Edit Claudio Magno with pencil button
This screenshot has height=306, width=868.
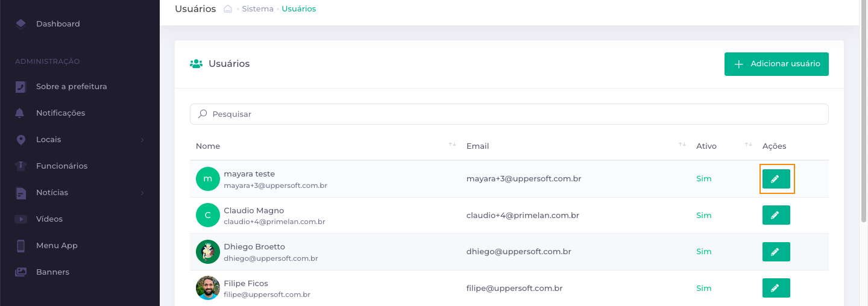[x=776, y=215]
